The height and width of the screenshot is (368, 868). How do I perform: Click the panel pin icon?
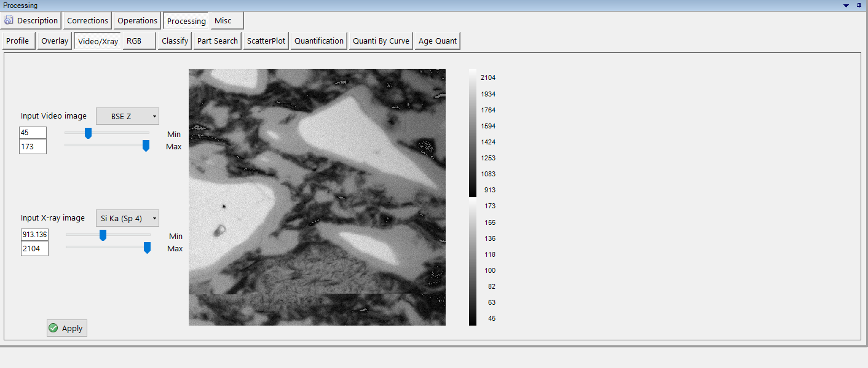coord(859,6)
